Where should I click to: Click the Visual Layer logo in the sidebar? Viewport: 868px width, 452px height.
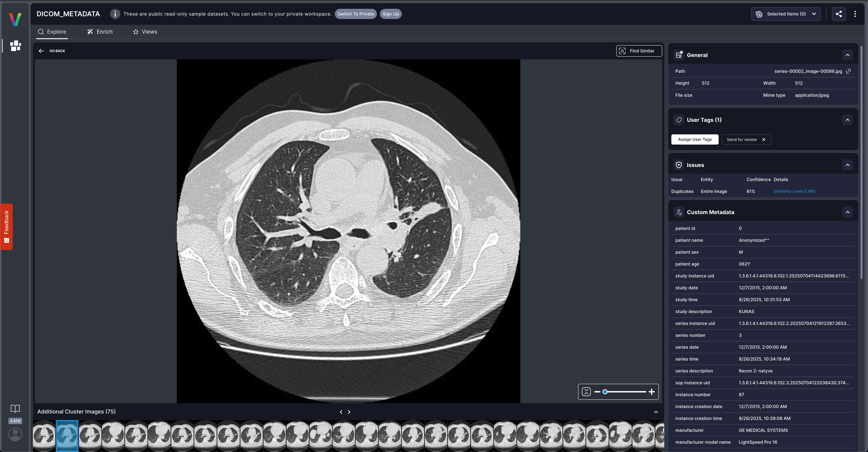tap(15, 19)
